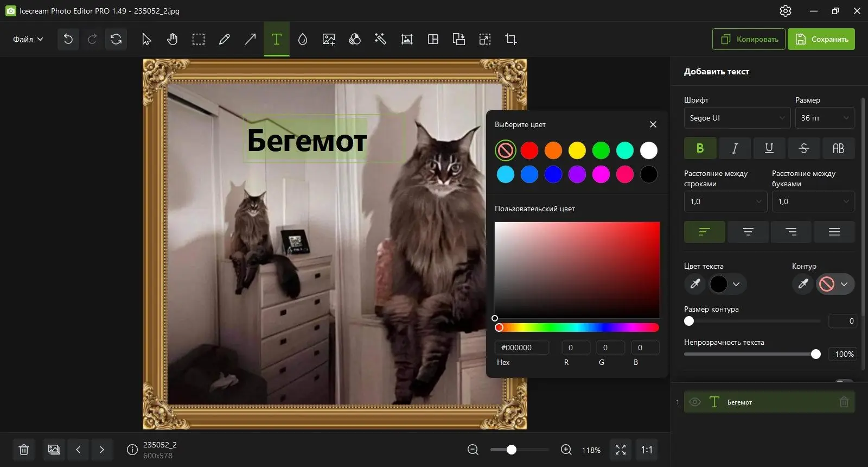Delete the Бегемот text layer
Image resolution: width=868 pixels, height=467 pixels.
844,402
